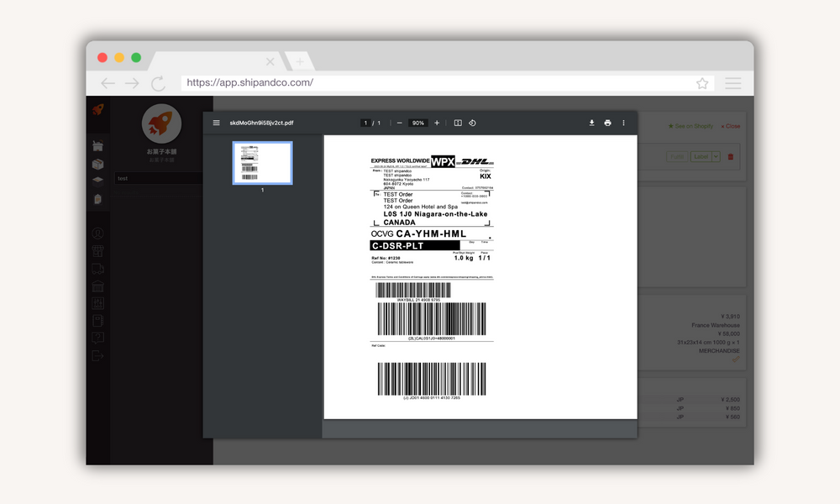This screenshot has height=504, width=840.
Task: Open the See on Shopify link
Action: 690,126
